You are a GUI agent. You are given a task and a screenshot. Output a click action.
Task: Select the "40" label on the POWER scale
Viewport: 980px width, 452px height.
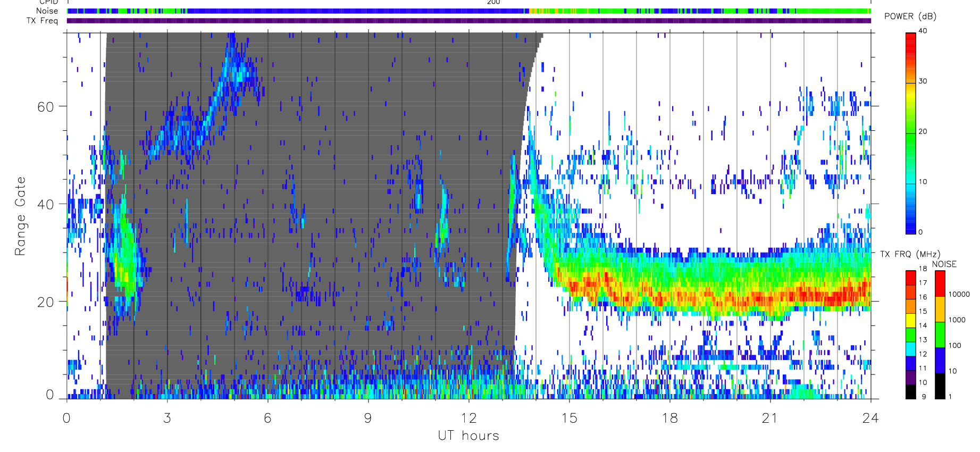point(923,31)
